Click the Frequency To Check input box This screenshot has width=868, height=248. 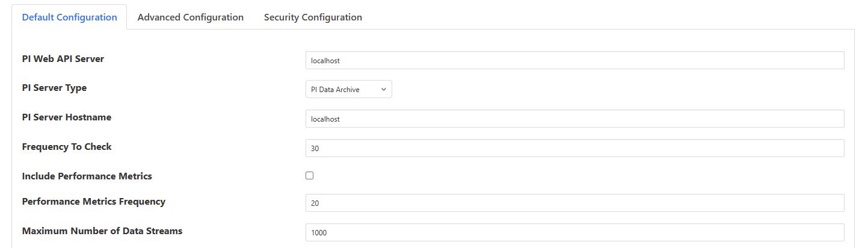pyautogui.click(x=574, y=148)
